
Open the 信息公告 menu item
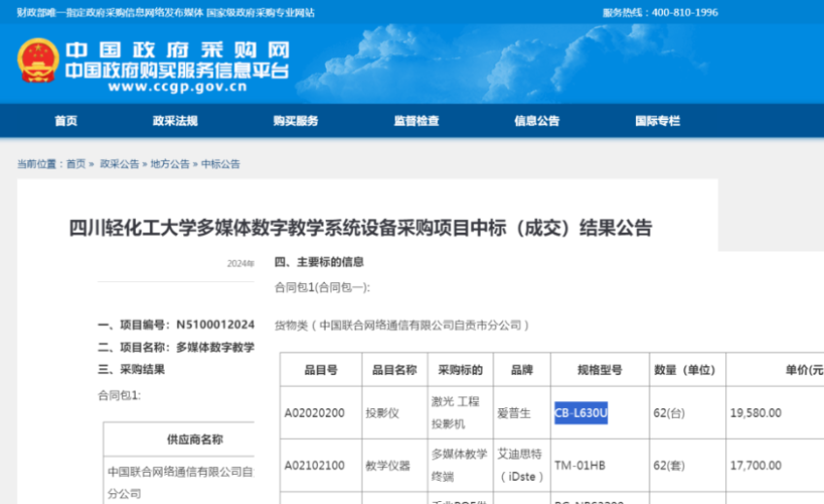pyautogui.click(x=536, y=121)
